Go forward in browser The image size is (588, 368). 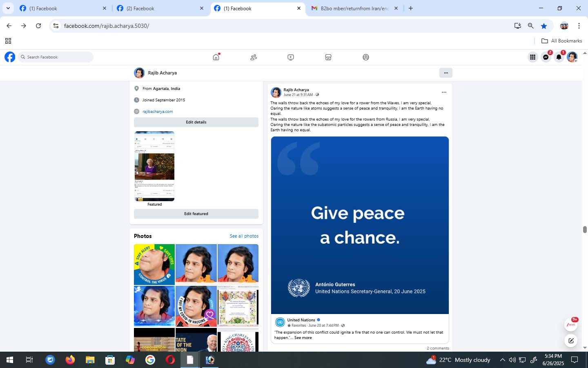pyautogui.click(x=24, y=26)
